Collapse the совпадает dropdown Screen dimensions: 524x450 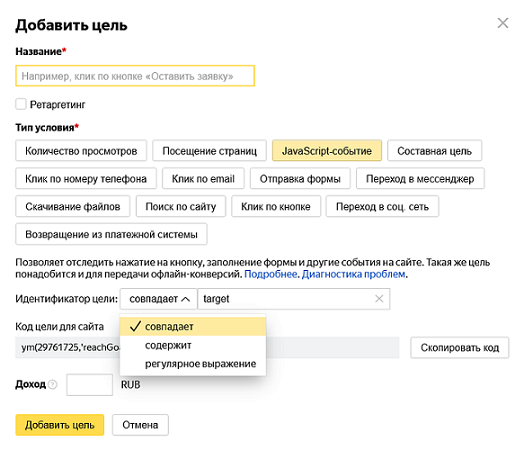tap(158, 299)
